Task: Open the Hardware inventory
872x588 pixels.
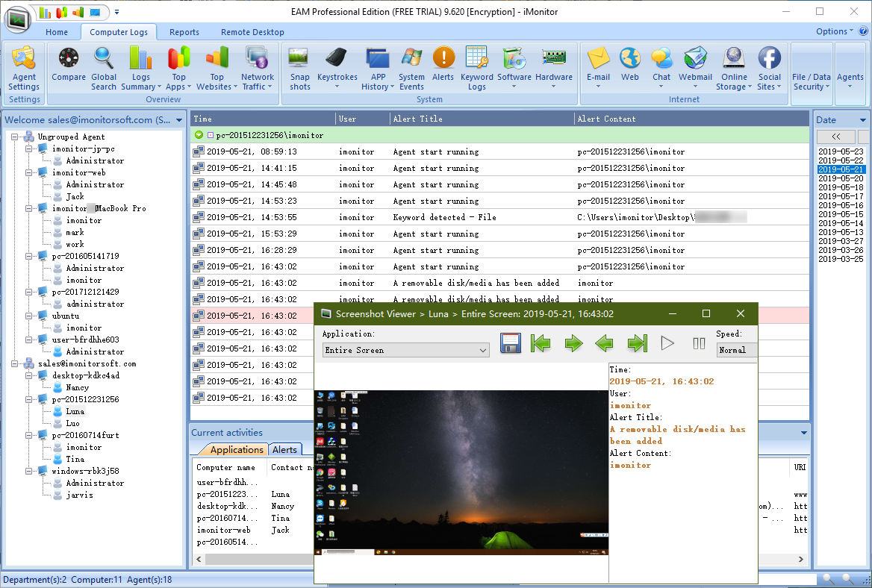Action: click(x=554, y=69)
